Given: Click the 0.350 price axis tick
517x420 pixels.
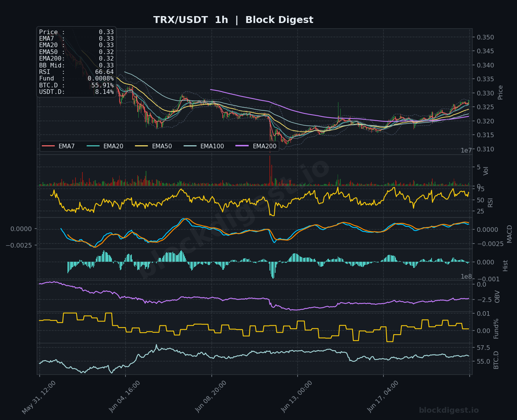Looking at the screenshot, I should (x=485, y=38).
